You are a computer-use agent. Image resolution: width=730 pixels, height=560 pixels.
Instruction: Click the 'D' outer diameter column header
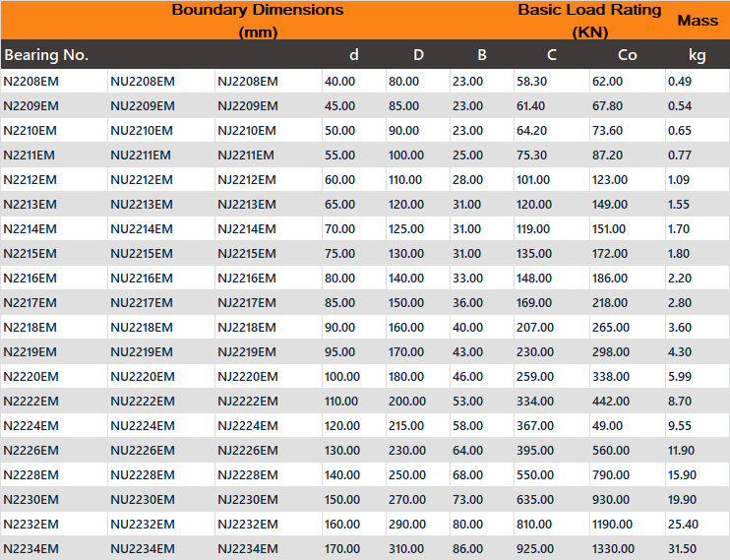click(418, 55)
